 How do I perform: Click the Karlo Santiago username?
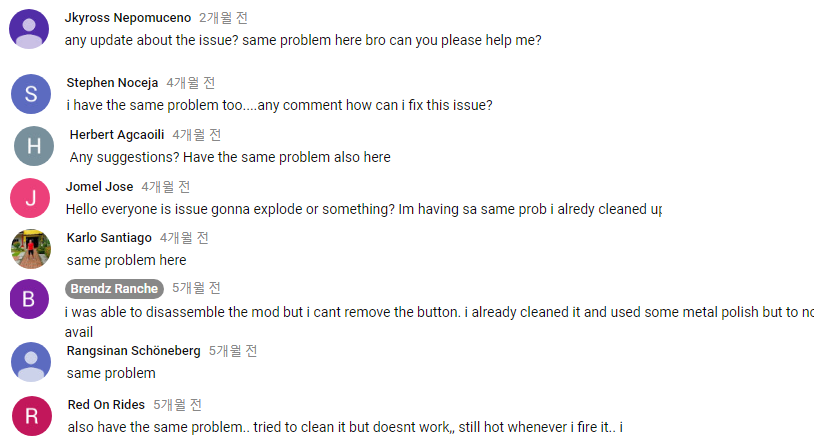(x=109, y=237)
